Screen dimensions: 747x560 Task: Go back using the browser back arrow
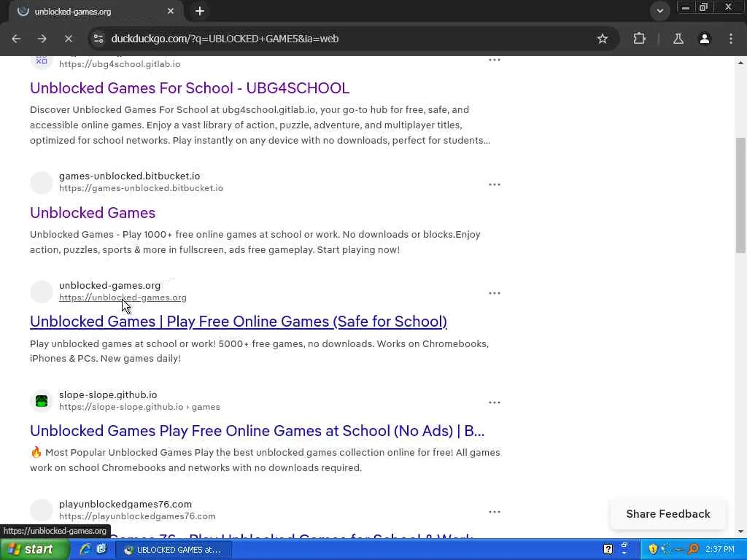tap(16, 39)
